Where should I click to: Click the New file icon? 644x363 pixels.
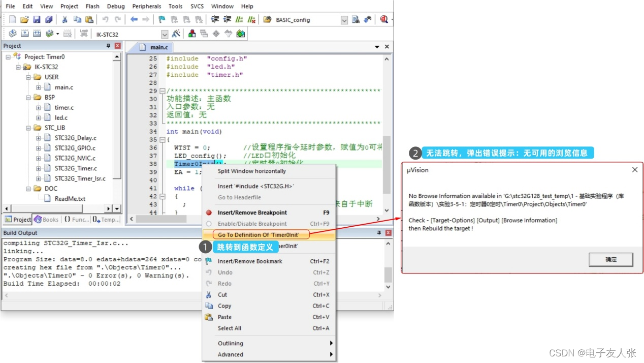click(x=13, y=19)
